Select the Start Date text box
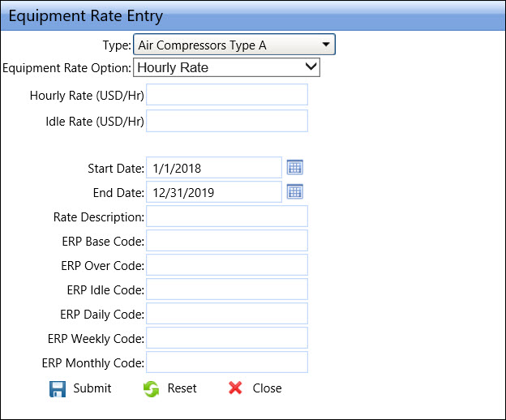 point(214,168)
